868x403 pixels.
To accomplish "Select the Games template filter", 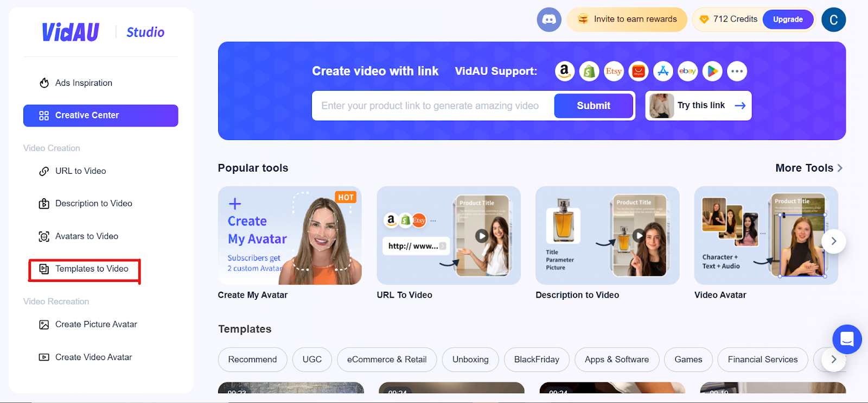I will click(x=688, y=360).
